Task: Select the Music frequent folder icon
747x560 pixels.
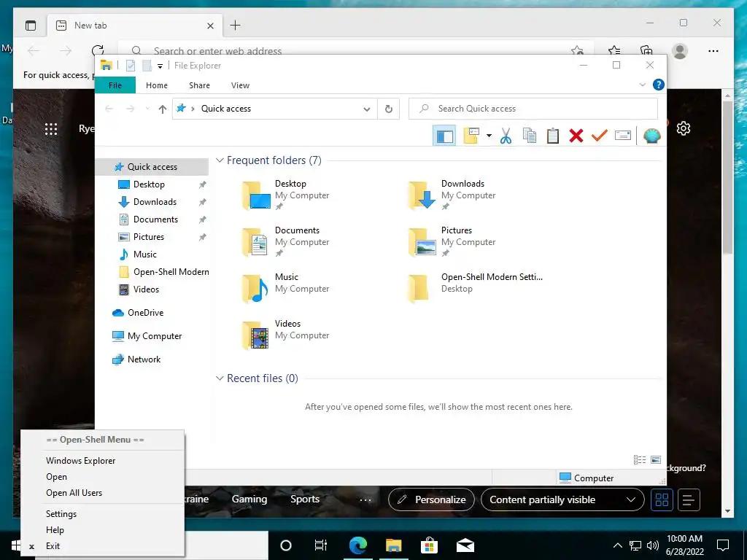Action: (x=255, y=289)
